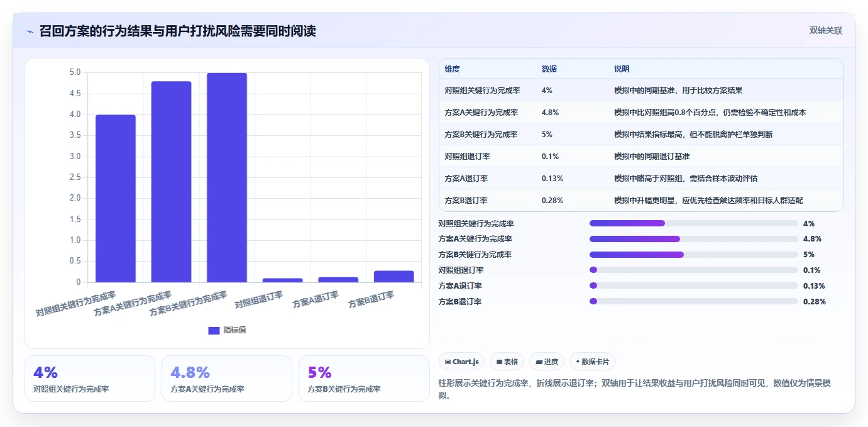Click the note 模拟中结果指标最高，但不能脱离护栏单独判断
Screen dimensions: 868x427
pyautogui.click(x=693, y=135)
